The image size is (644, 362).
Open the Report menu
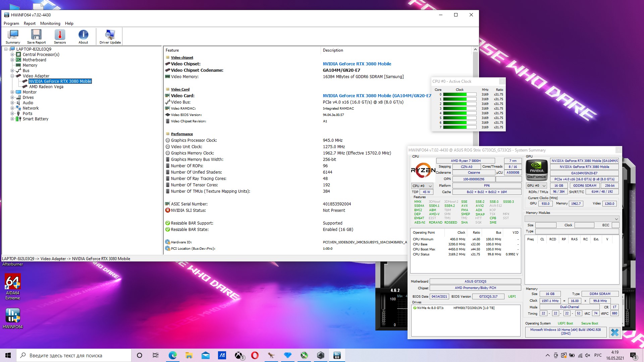coord(30,23)
